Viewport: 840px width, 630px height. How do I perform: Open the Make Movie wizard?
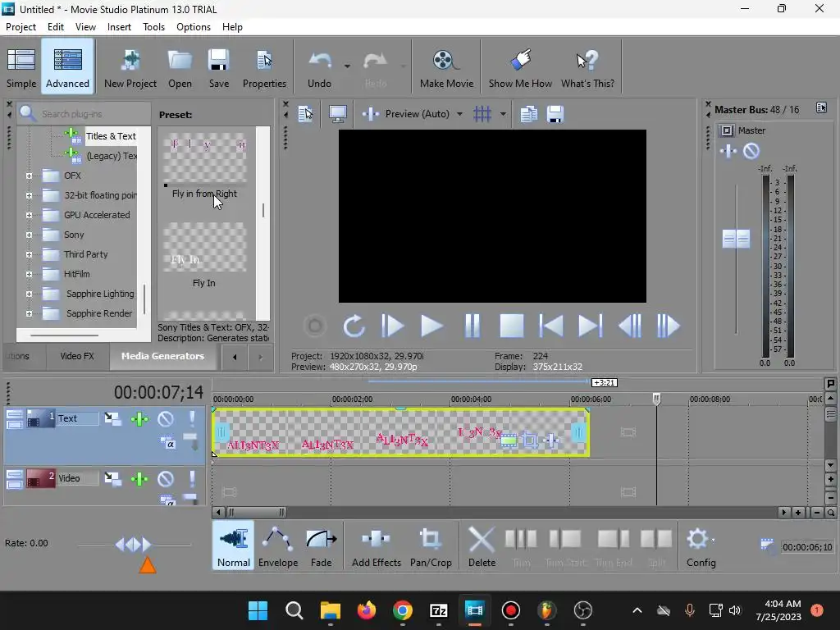(x=446, y=68)
